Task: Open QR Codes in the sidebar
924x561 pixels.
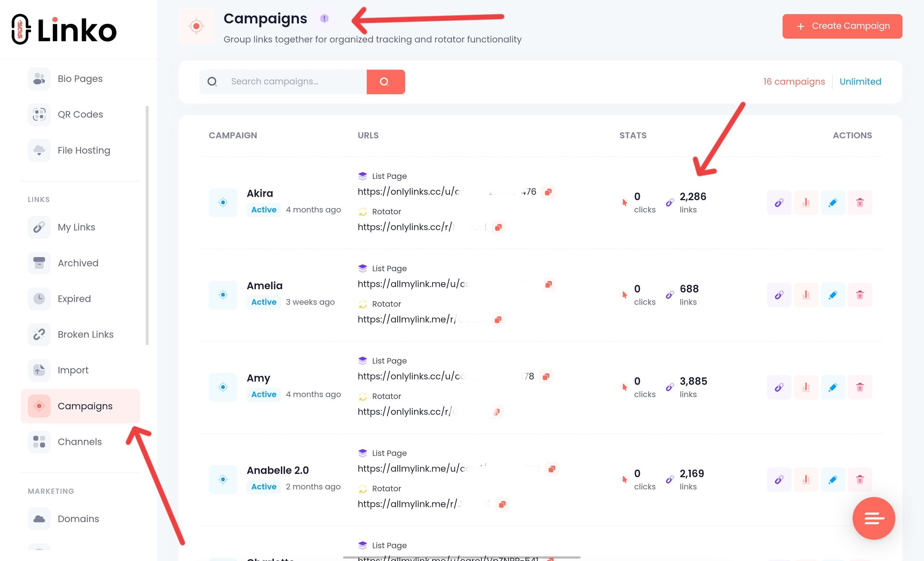Action: tap(80, 114)
